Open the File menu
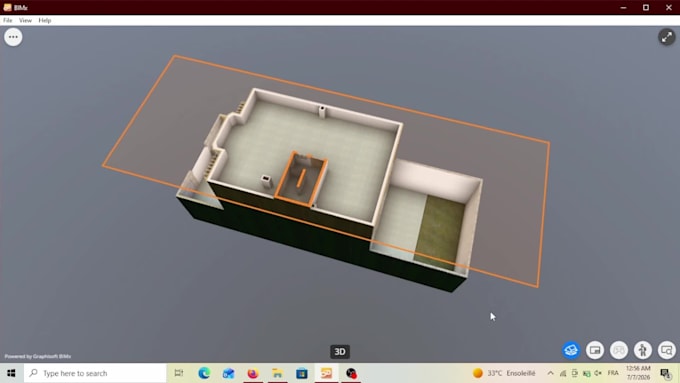The height and width of the screenshot is (383, 680). (8, 20)
